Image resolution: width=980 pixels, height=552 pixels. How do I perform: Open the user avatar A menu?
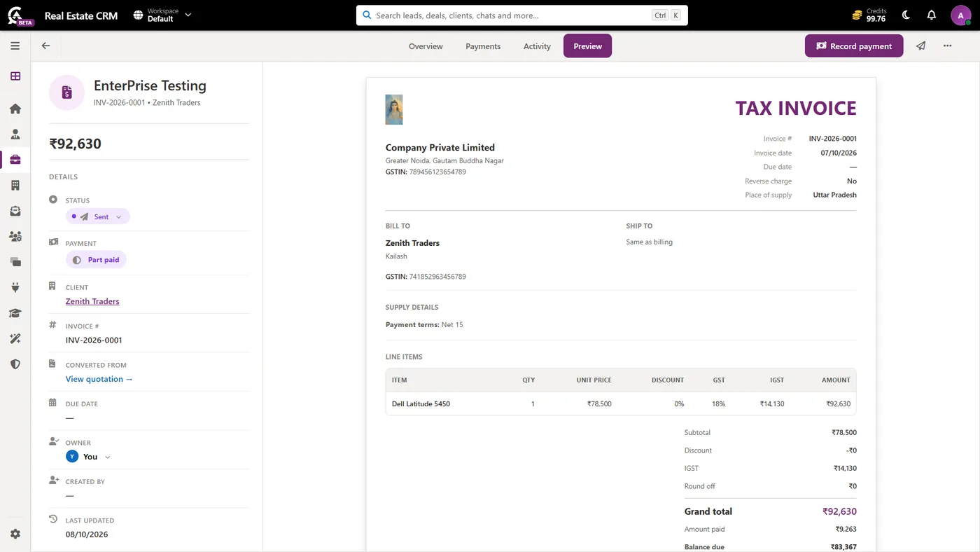point(960,15)
